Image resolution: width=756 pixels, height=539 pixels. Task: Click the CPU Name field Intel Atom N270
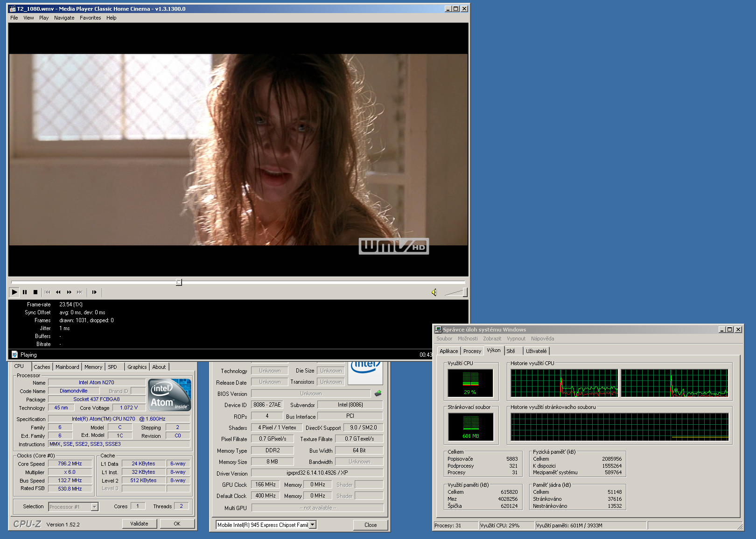[x=97, y=382]
